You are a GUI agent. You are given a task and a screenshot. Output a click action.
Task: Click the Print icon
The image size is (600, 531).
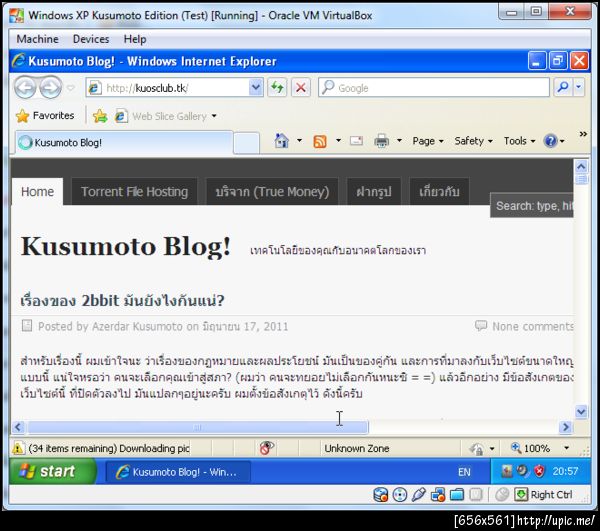(x=381, y=141)
